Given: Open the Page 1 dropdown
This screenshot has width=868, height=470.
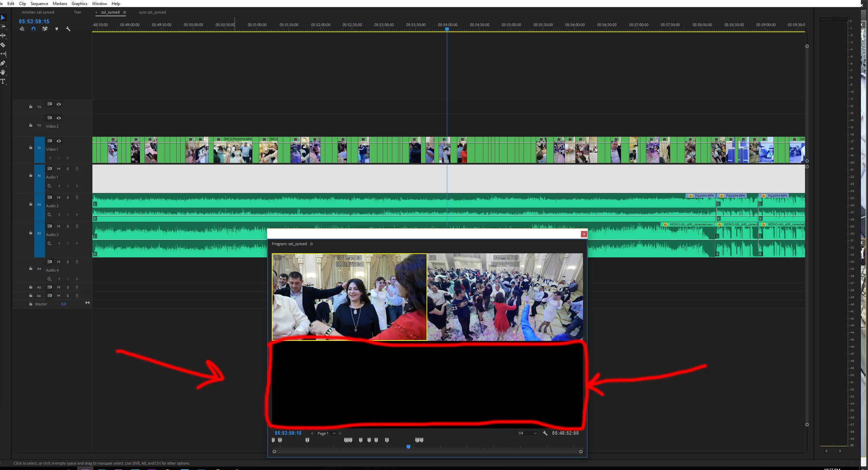Looking at the screenshot, I should point(326,433).
